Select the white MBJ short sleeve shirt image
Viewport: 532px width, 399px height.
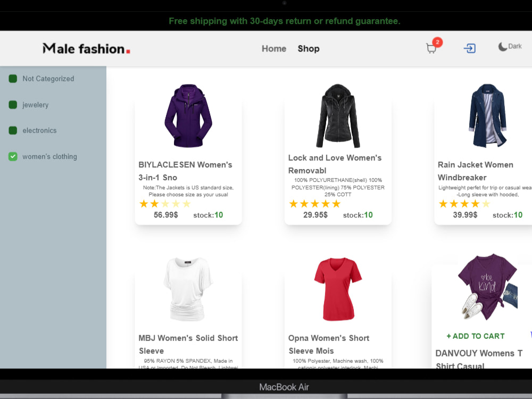click(188, 289)
